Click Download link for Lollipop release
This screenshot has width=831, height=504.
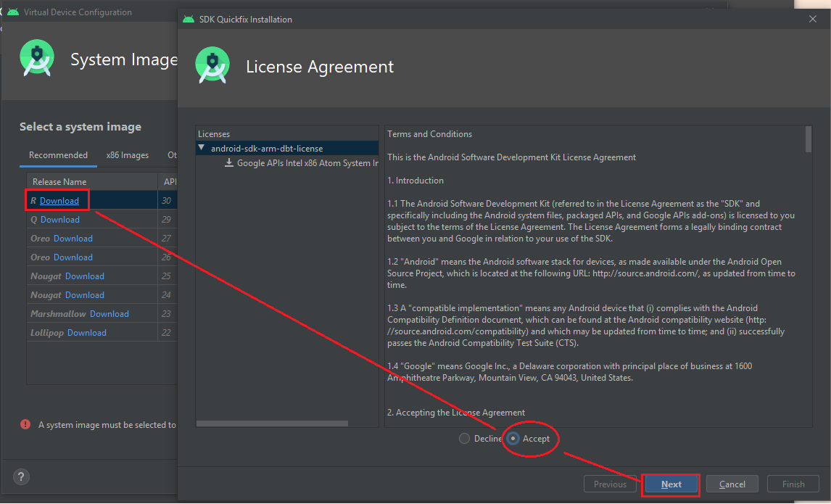(87, 333)
